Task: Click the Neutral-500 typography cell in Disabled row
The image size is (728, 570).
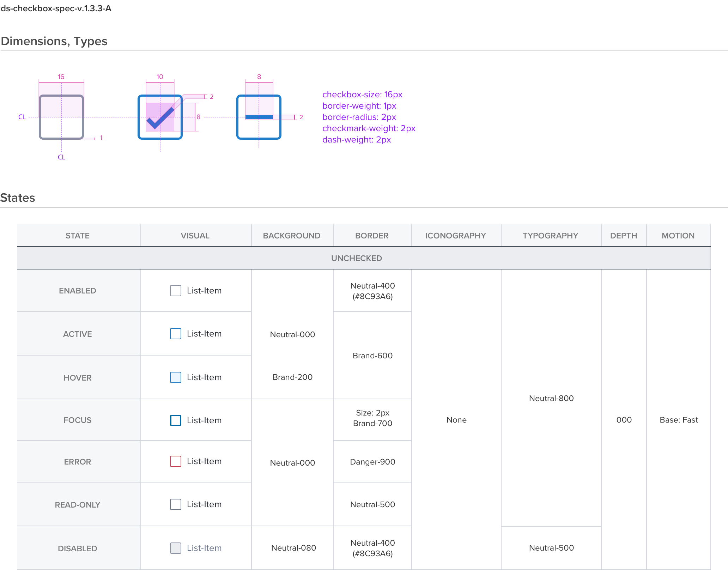Action: click(551, 548)
